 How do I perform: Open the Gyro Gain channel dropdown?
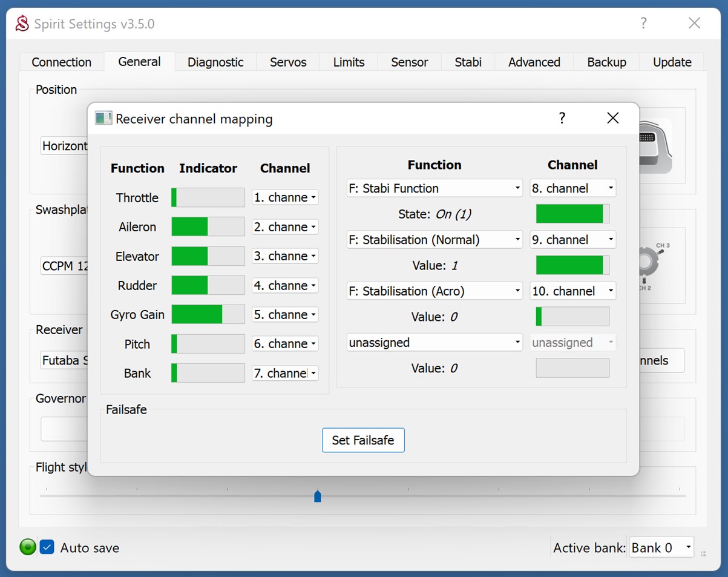[x=285, y=315]
